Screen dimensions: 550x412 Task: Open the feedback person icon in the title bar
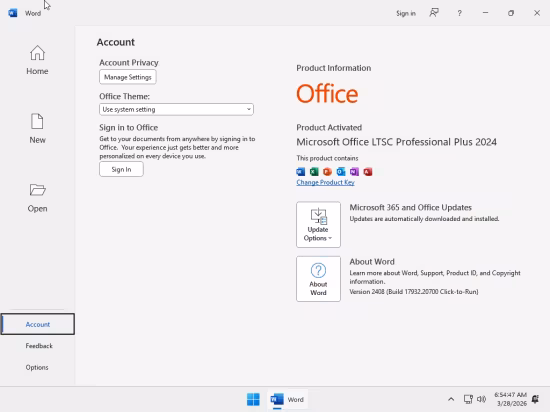(x=434, y=13)
